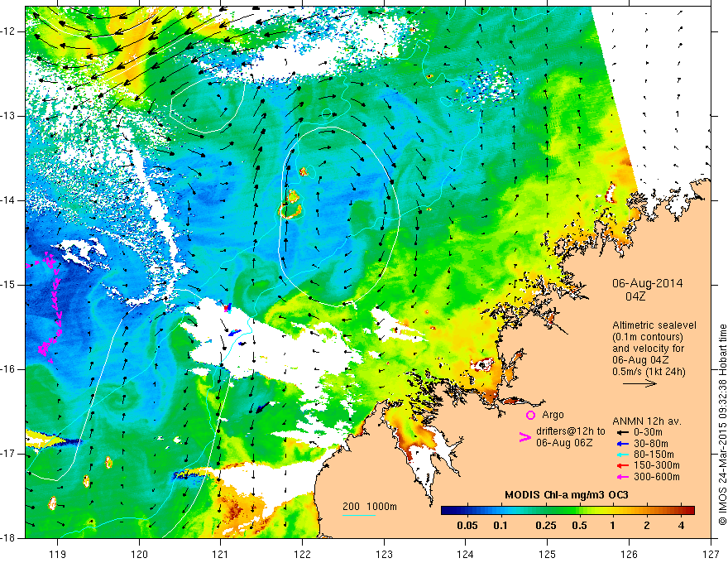Click longitude axis label 122

point(302,555)
